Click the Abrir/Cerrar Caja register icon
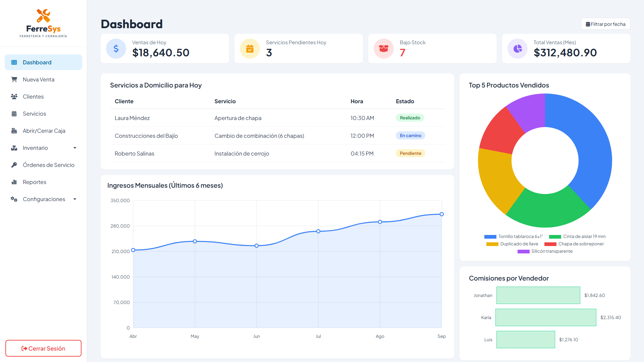The image size is (644, 362). pos(14,131)
